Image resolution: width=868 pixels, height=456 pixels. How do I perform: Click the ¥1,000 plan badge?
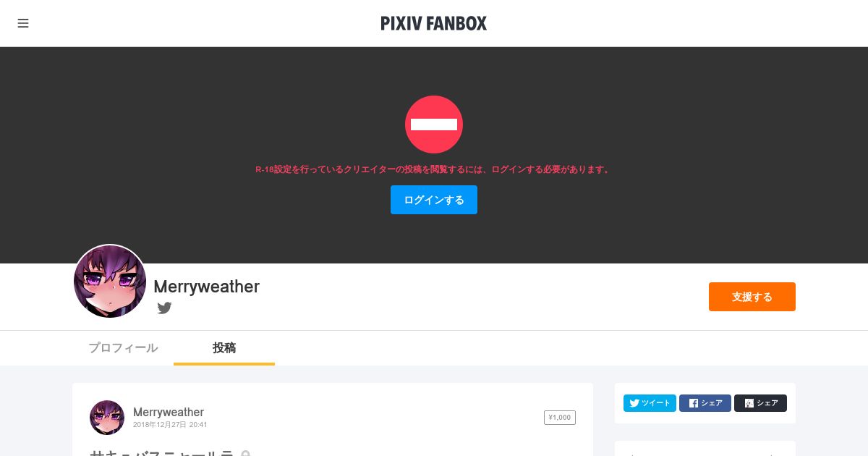click(560, 418)
